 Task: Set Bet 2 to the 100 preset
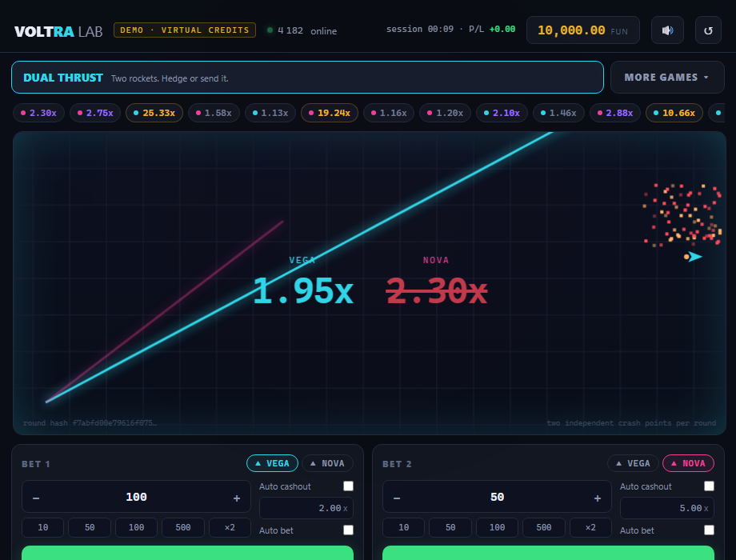tap(497, 528)
